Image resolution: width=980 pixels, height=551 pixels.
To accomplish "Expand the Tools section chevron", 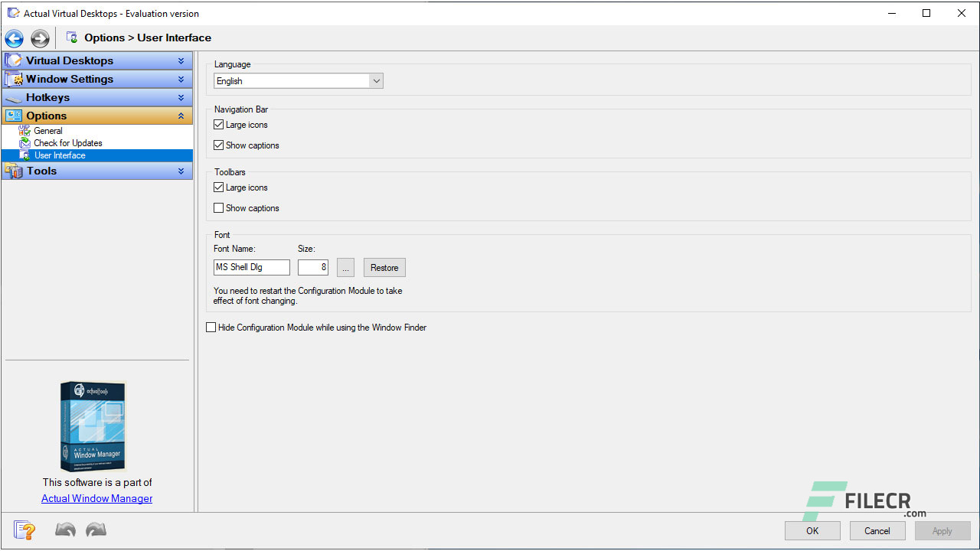I will pyautogui.click(x=181, y=171).
